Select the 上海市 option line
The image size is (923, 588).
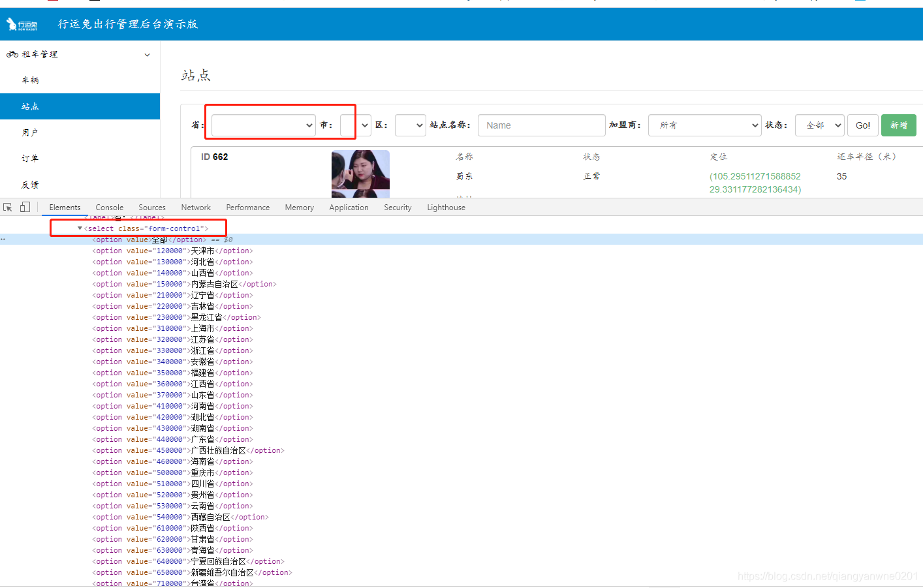click(x=172, y=328)
